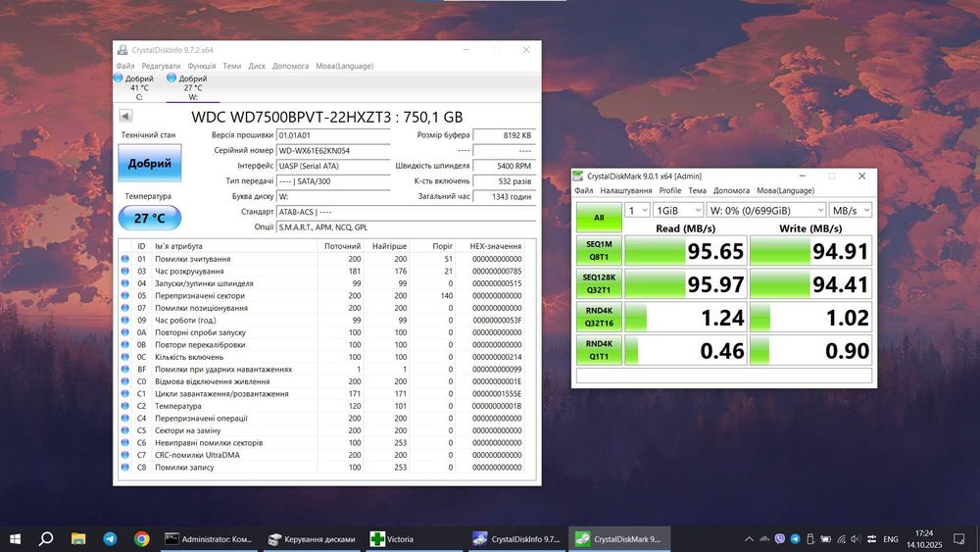The width and height of the screenshot is (980, 552).
Task: Open the taskbar search icon
Action: point(46,539)
